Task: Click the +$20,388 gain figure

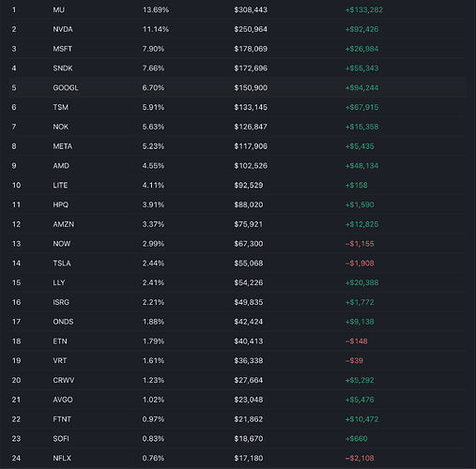Action: pyautogui.click(x=361, y=282)
